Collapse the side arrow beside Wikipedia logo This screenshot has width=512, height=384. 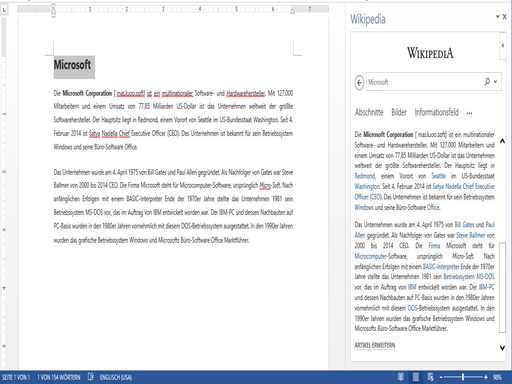[503, 45]
